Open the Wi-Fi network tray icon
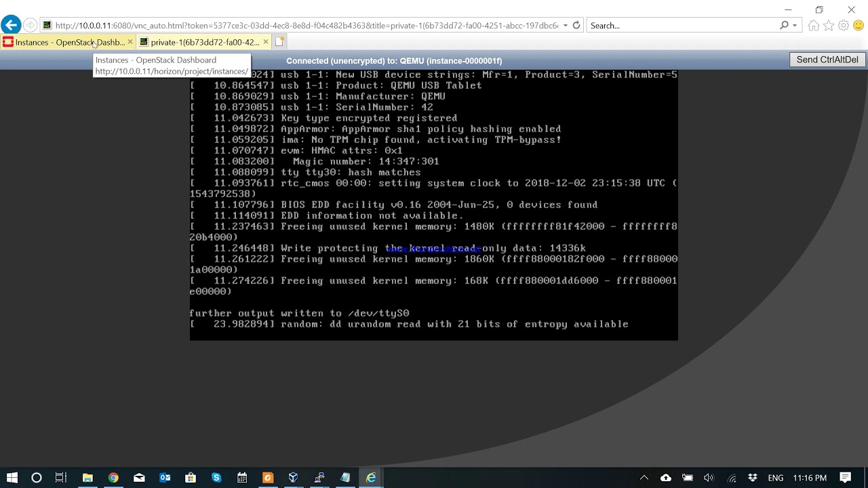Image resolution: width=868 pixels, height=488 pixels. (731, 478)
